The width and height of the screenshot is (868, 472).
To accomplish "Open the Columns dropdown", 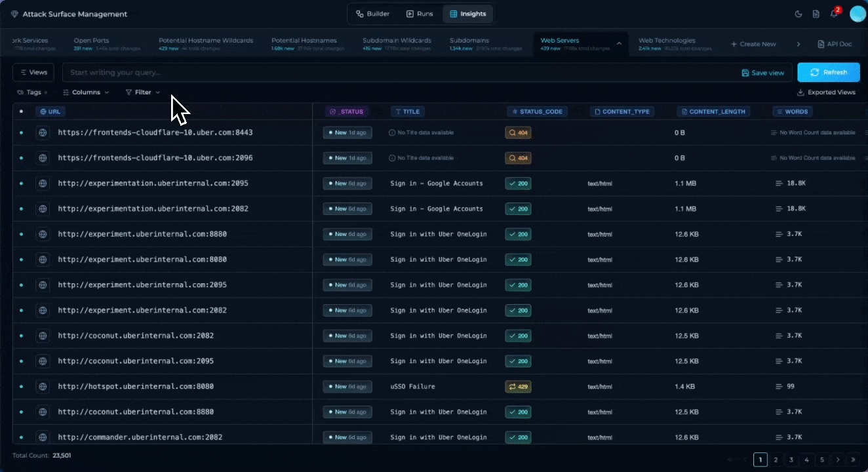I will pos(86,92).
